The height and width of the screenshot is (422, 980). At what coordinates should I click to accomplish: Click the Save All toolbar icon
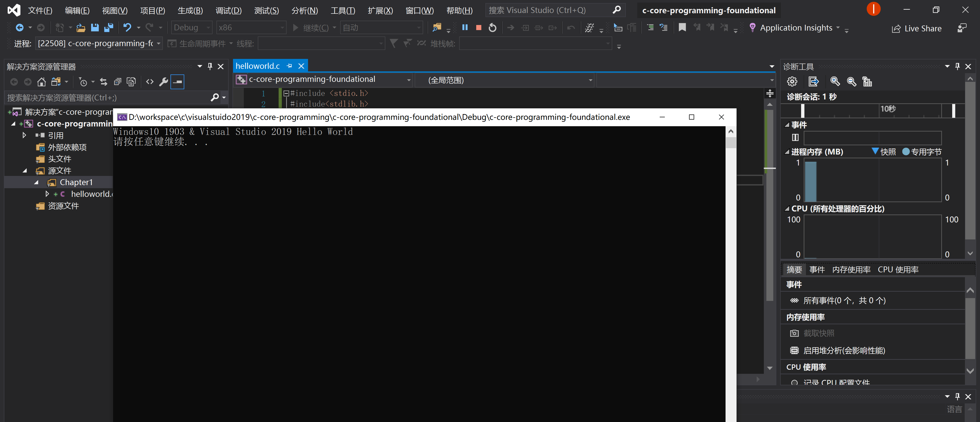pos(109,28)
